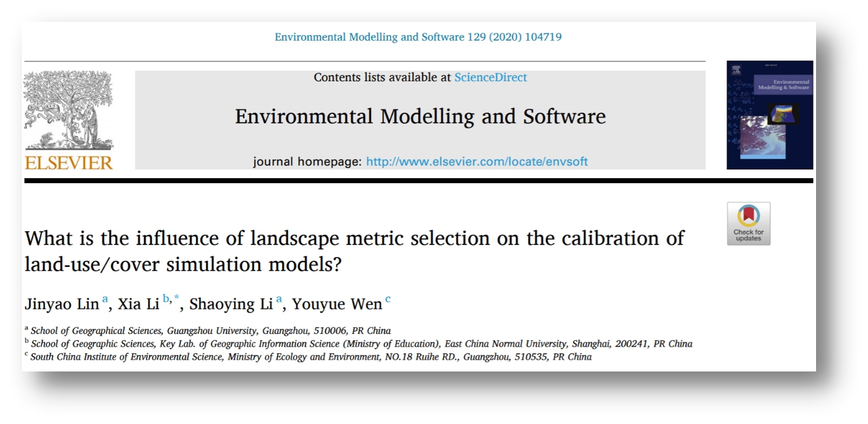Screen dimensions: 868x424
Task: Click corresponding author asterisk after Xia Li
Action: tap(176, 299)
